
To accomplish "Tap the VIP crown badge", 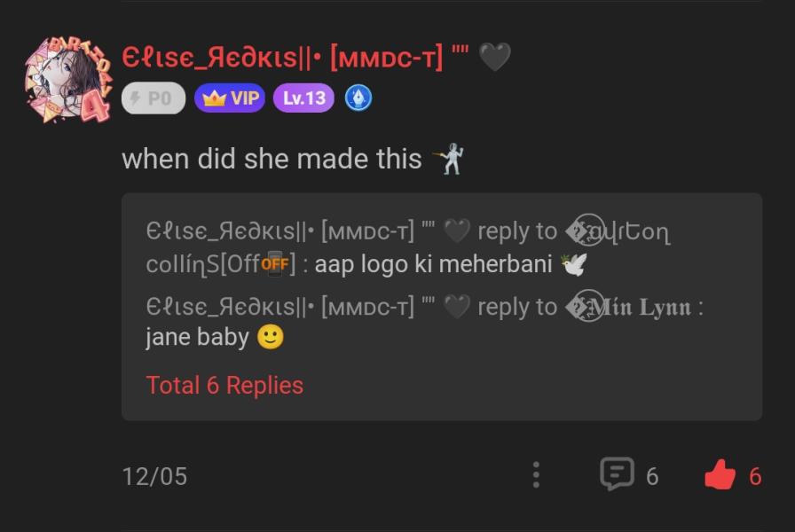I will [230, 98].
